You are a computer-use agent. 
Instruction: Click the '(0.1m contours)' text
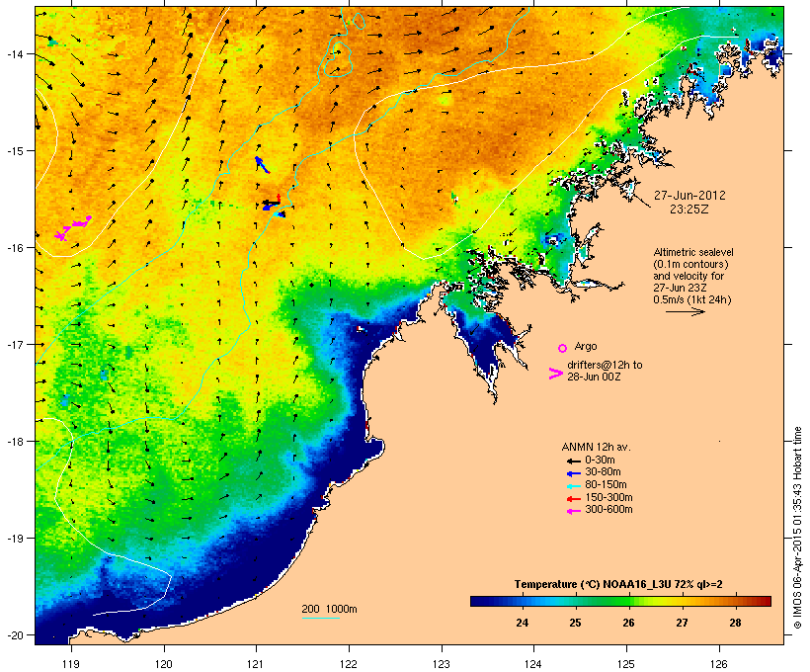(x=690, y=264)
